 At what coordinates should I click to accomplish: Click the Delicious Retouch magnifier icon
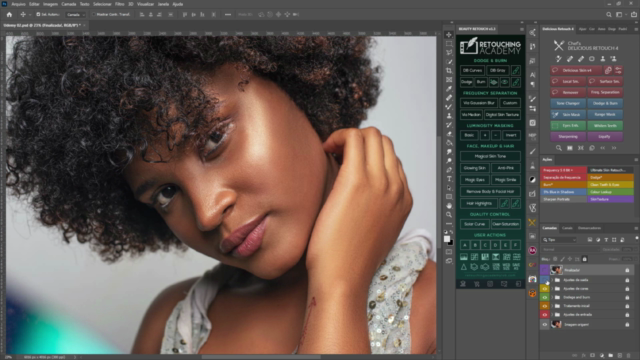[559, 148]
